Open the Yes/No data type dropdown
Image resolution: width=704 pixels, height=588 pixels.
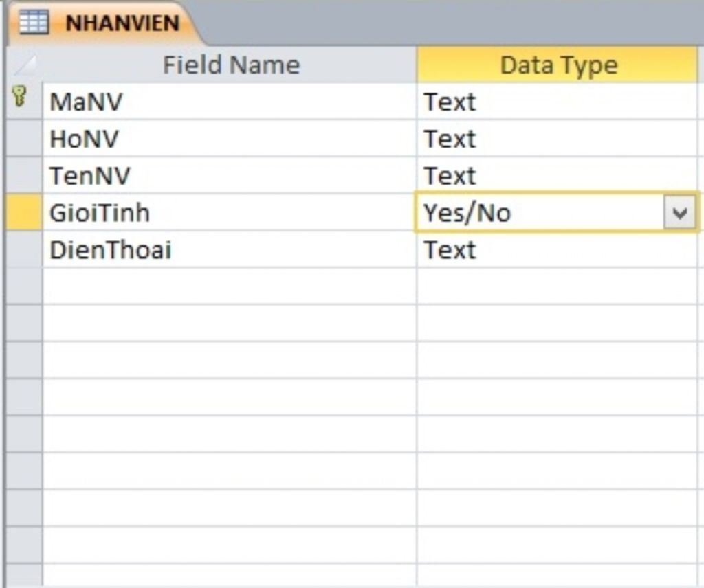[680, 213]
